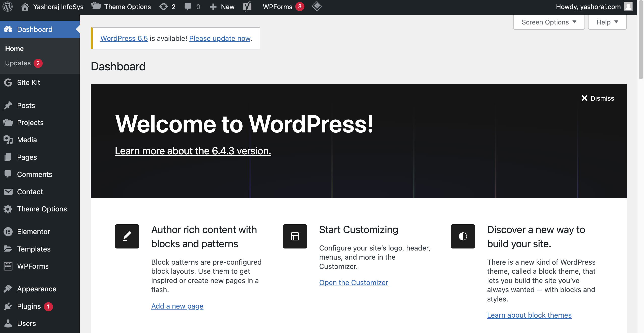Click the half-circle styles icon
The width and height of the screenshot is (644, 333).
point(463,236)
